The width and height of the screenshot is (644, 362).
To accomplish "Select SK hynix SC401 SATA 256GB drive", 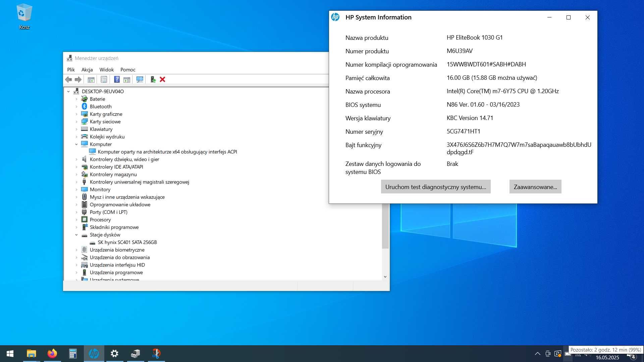I will [127, 242].
